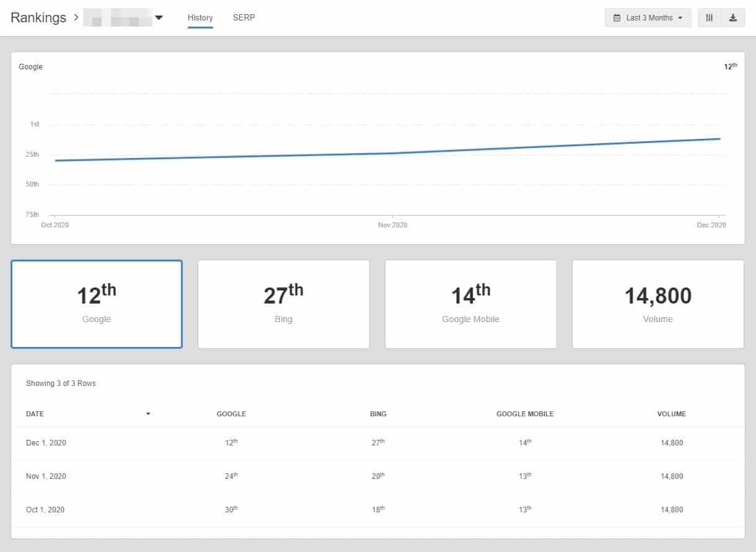Select the History tab
Image resolution: width=756 pixels, height=552 pixels.
[x=200, y=17]
